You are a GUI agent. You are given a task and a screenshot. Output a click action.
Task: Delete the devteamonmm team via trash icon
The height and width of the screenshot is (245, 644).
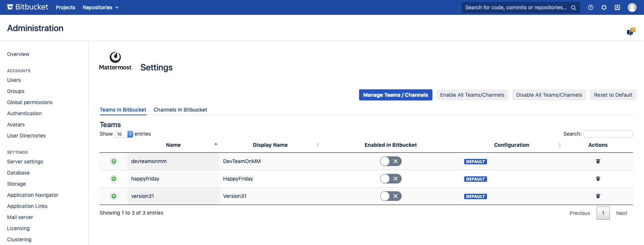click(x=598, y=161)
